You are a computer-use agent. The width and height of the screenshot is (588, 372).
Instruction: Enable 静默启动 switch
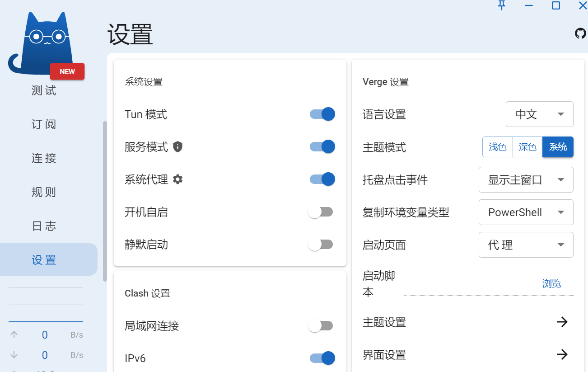tap(321, 245)
